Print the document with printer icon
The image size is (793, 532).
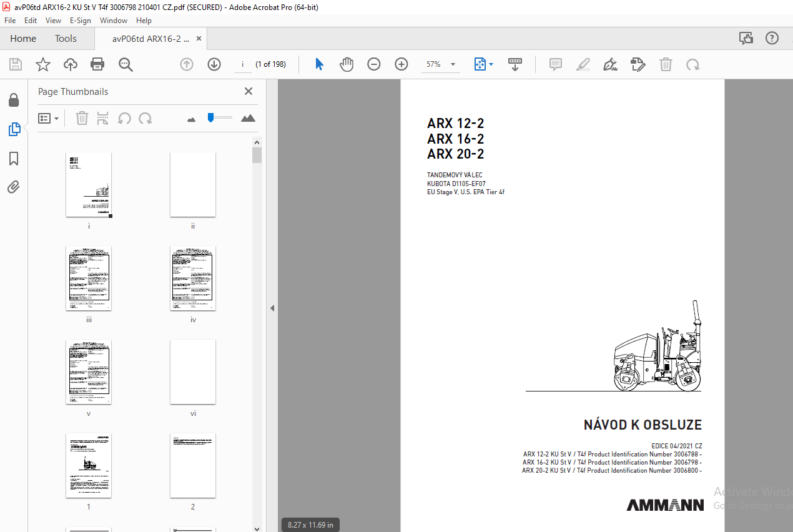(x=97, y=64)
